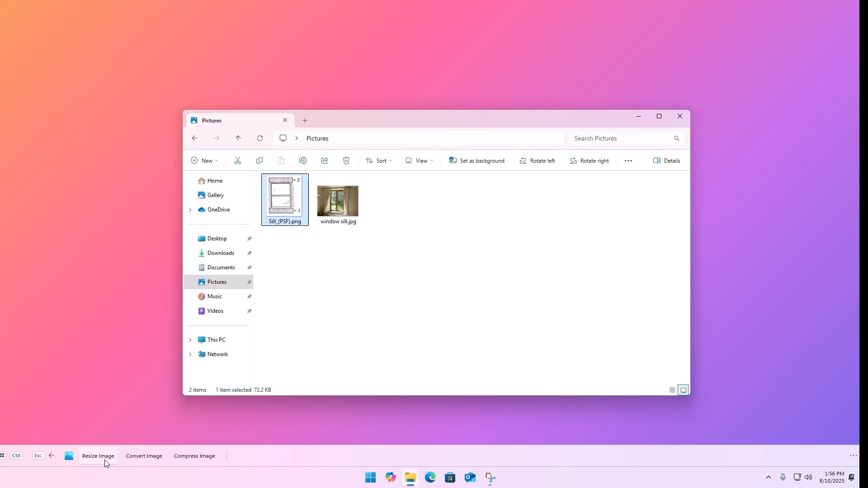Screen dimensions: 868x488
Task: Click the clock and date in tray
Action: pyautogui.click(x=831, y=477)
